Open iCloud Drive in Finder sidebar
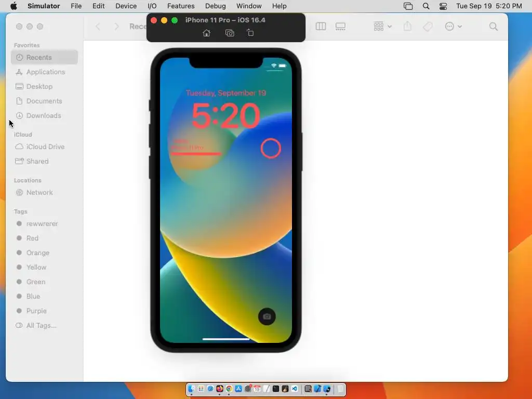 (x=45, y=147)
